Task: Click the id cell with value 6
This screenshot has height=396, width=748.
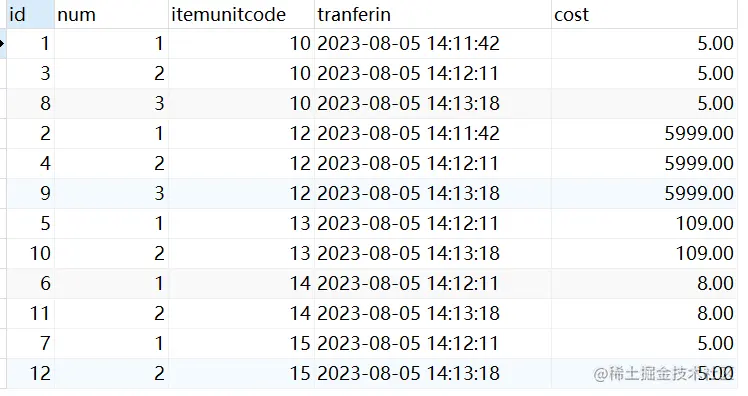Action: 31,283
